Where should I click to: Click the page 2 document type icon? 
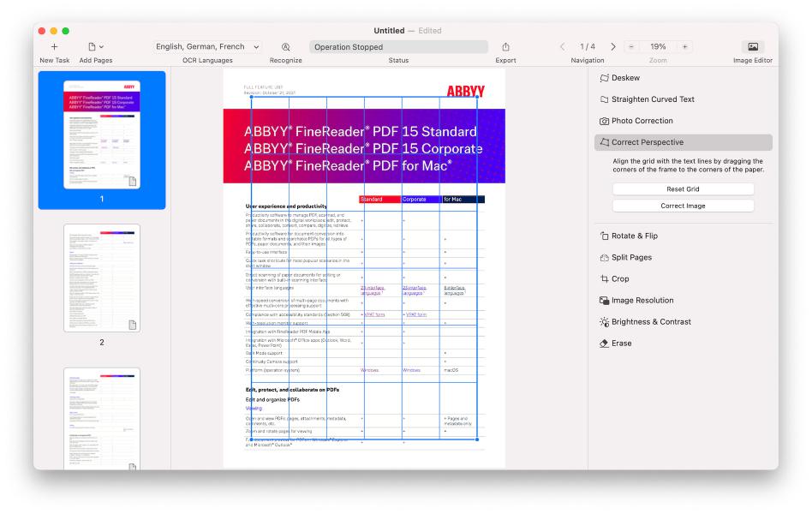point(133,325)
